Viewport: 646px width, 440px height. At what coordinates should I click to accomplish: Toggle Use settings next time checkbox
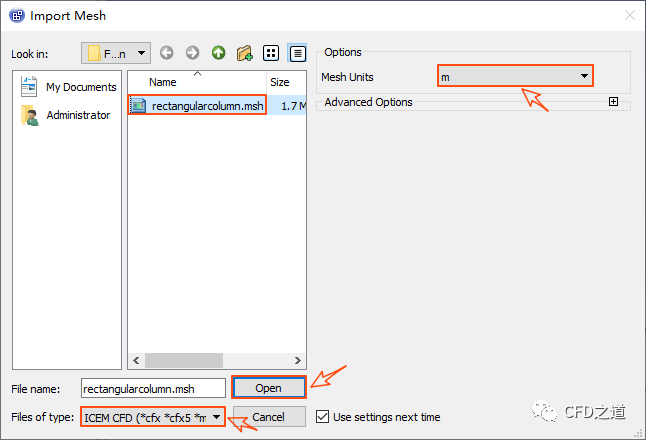click(323, 417)
